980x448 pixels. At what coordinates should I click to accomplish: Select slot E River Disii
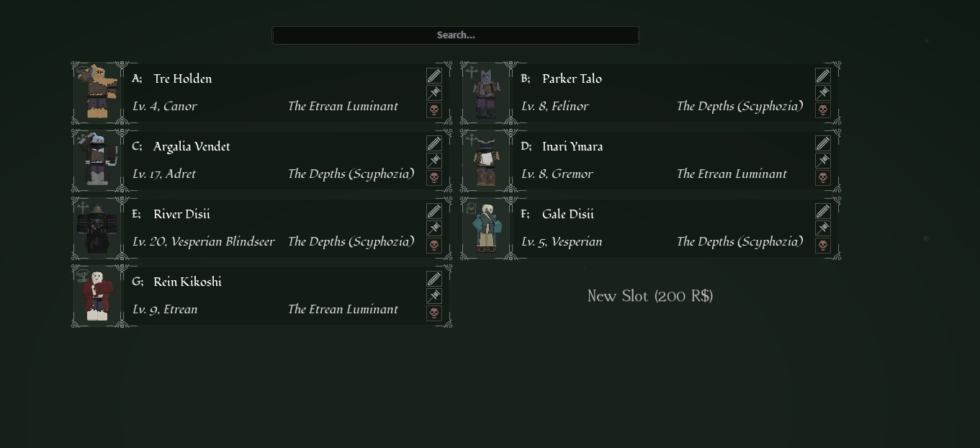click(x=262, y=228)
